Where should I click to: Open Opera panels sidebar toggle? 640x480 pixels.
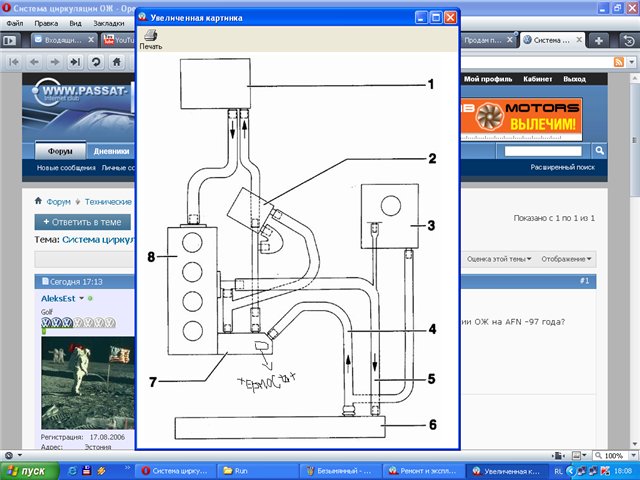click(x=9, y=40)
